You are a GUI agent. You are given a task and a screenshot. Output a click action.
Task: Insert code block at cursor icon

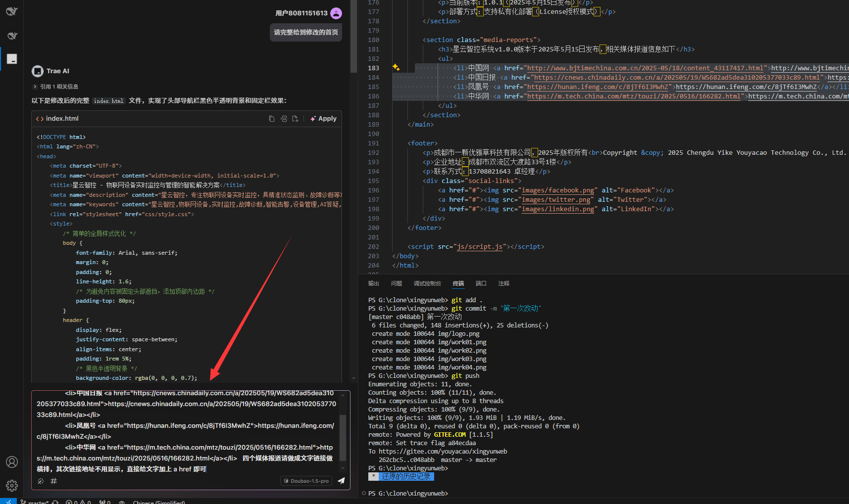(x=284, y=119)
